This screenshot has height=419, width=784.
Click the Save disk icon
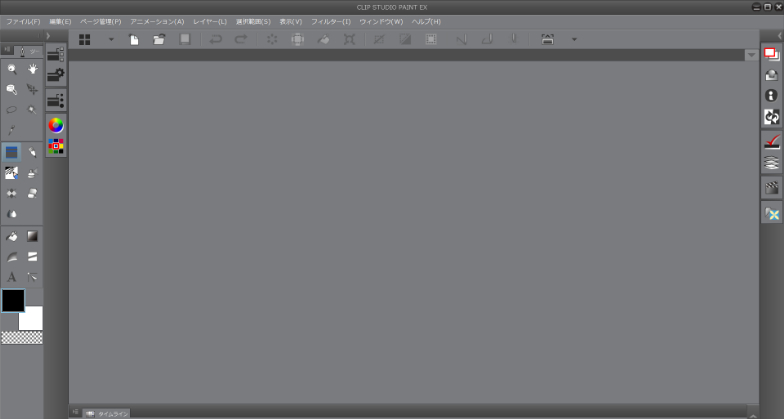pos(185,40)
